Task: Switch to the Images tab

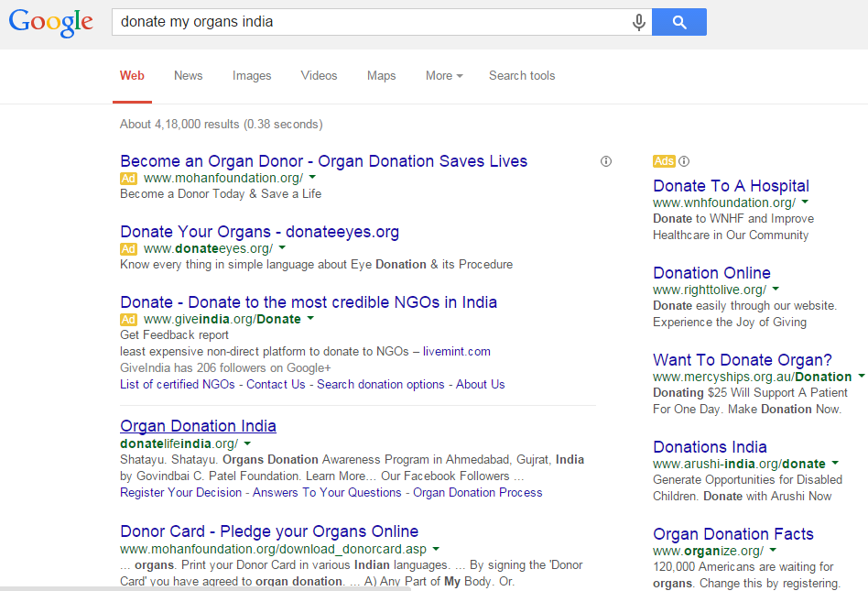Action: tap(252, 75)
